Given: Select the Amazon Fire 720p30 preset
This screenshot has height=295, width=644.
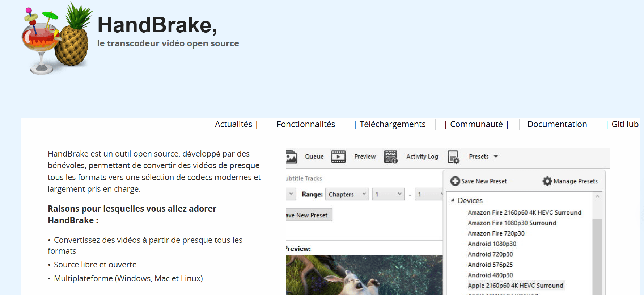Looking at the screenshot, I should click(x=496, y=233).
